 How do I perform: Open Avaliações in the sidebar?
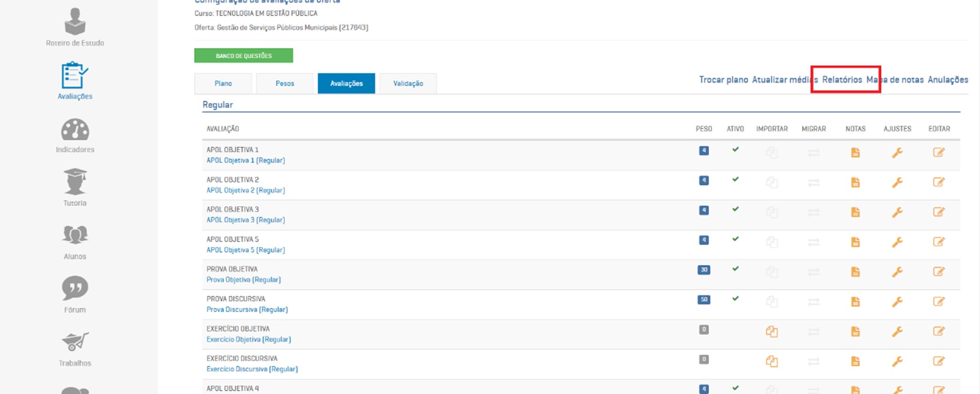(x=75, y=80)
